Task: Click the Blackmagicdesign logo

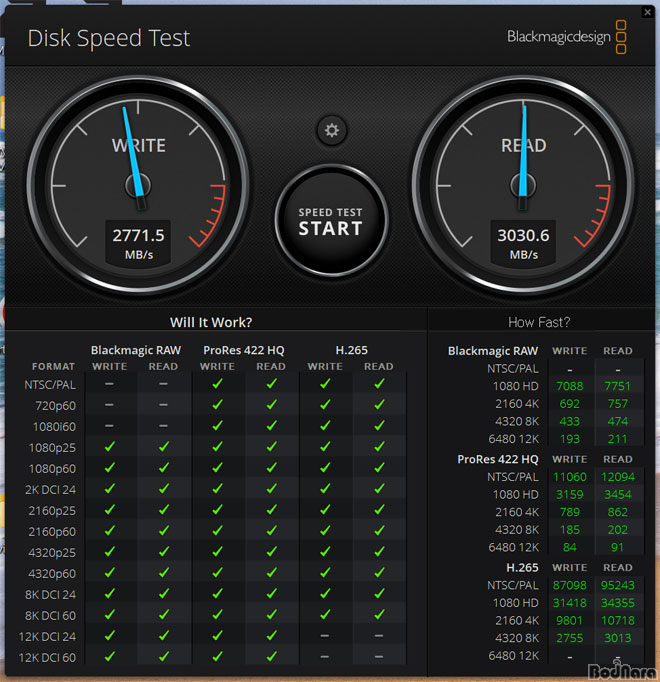Action: point(566,37)
